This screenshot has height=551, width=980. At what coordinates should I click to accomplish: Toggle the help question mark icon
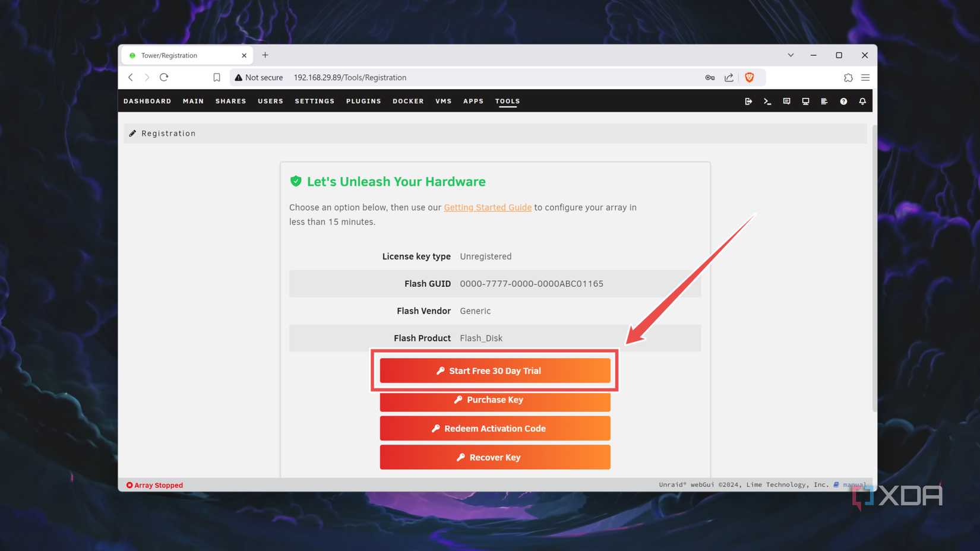click(x=843, y=102)
